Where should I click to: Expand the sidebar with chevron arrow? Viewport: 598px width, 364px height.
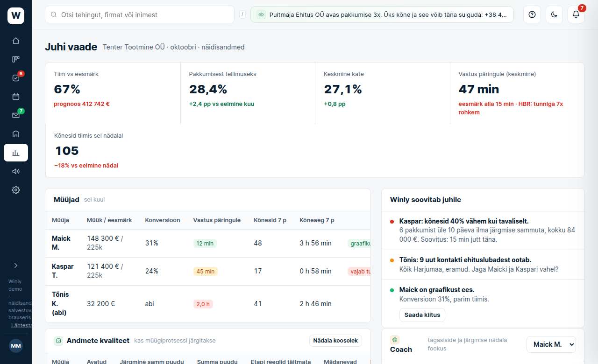tap(16, 266)
